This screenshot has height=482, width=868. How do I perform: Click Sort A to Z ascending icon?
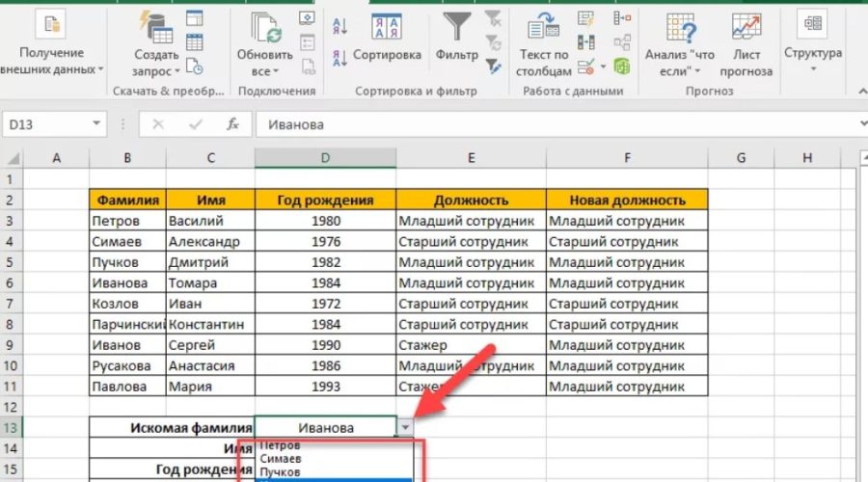point(340,26)
